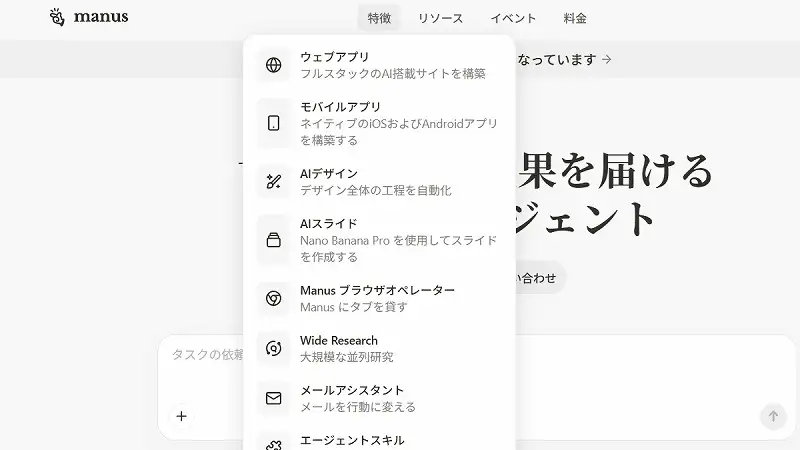This screenshot has width=800, height=450.
Task: Click description Manus にタブを貸す
Action: click(x=354, y=307)
